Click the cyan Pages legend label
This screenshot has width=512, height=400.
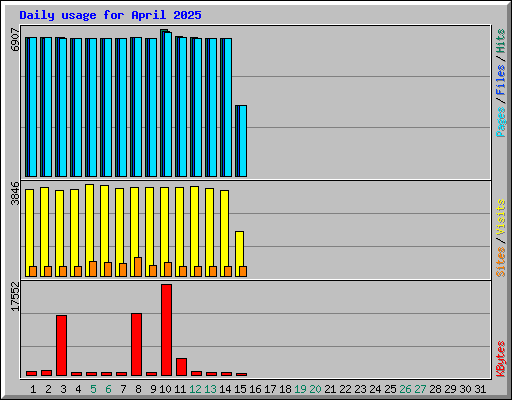[501, 122]
